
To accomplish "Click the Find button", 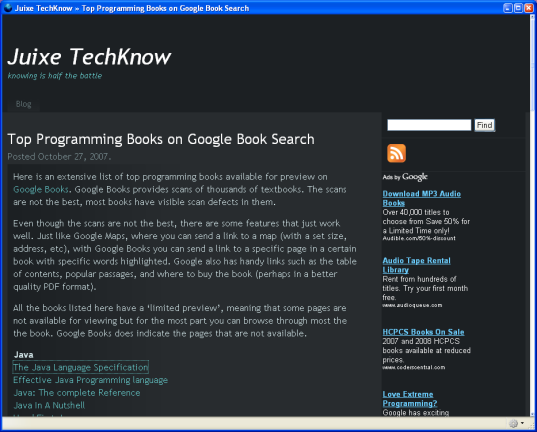I will [x=484, y=125].
